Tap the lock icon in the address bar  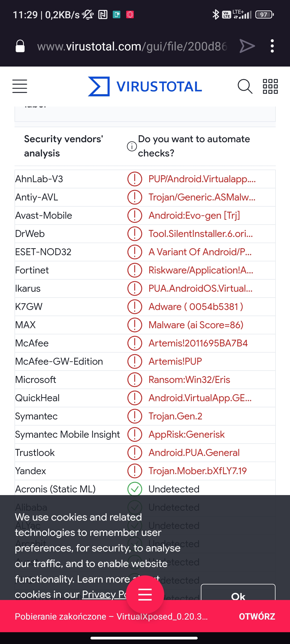pos(20,46)
